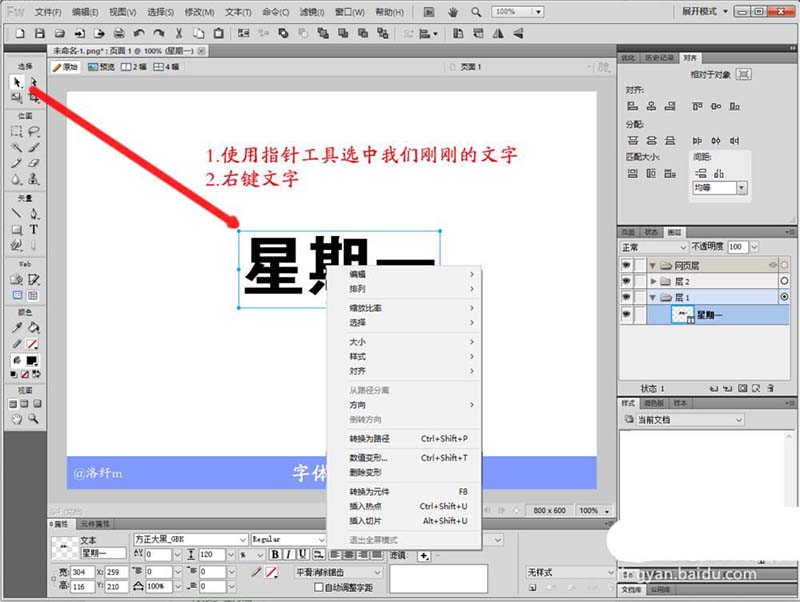Enable the 自动调整字距 checkbox
Image resolution: width=800 pixels, height=602 pixels.
(x=319, y=587)
